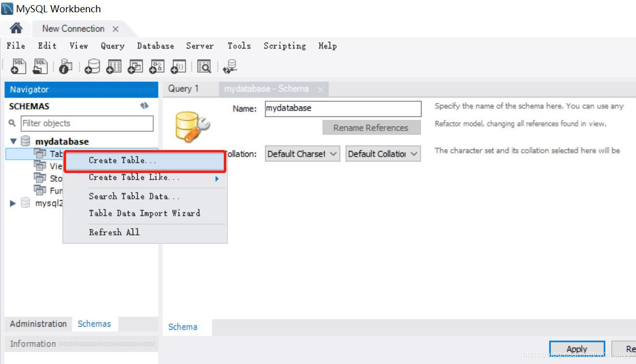
Task: Select the bottom Schema tab
Action: pyautogui.click(x=183, y=327)
